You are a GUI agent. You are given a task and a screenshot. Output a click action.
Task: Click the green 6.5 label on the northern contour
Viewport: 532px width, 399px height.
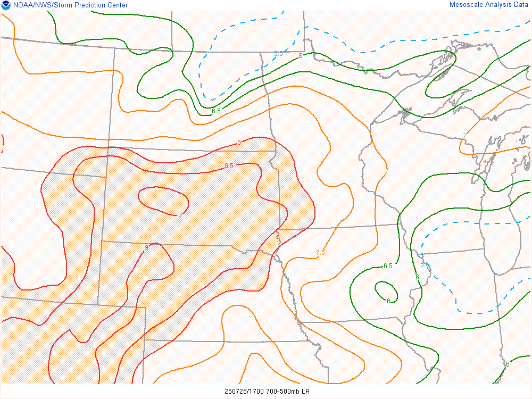coord(216,111)
